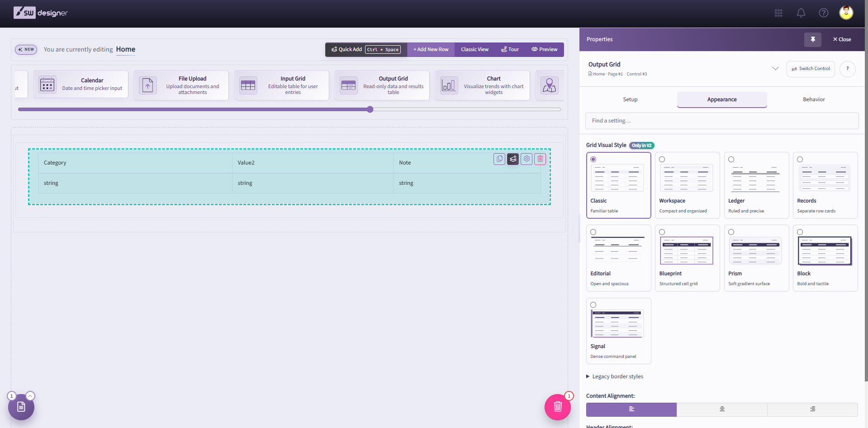868x428 pixels.
Task: Click the Switch Control button
Action: (x=811, y=69)
